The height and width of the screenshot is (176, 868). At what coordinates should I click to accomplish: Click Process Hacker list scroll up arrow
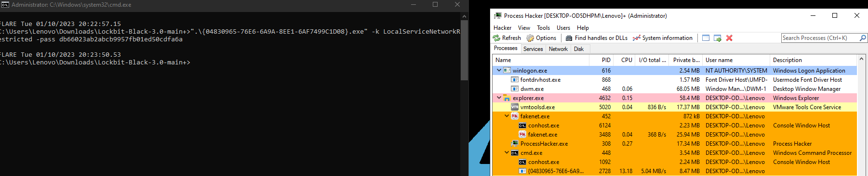[x=862, y=59]
